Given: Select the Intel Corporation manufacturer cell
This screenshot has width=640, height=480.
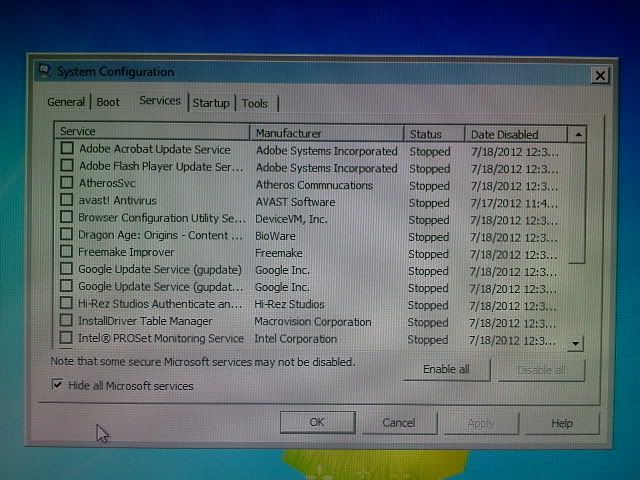Looking at the screenshot, I should (296, 339).
